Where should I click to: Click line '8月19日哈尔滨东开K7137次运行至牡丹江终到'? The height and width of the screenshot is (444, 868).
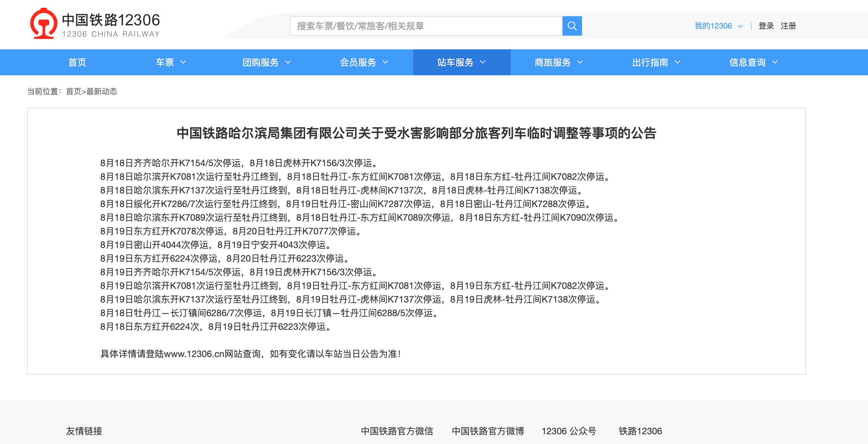[351, 300]
